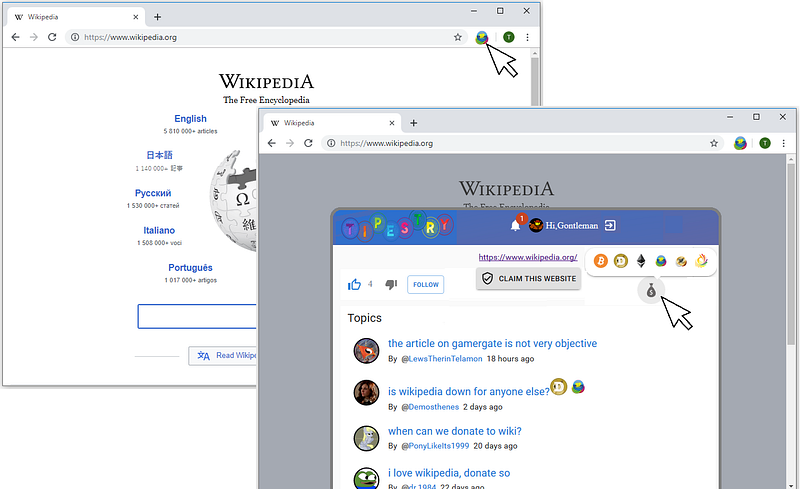Open topic 'when can we donate to wiki?'

pyautogui.click(x=455, y=431)
